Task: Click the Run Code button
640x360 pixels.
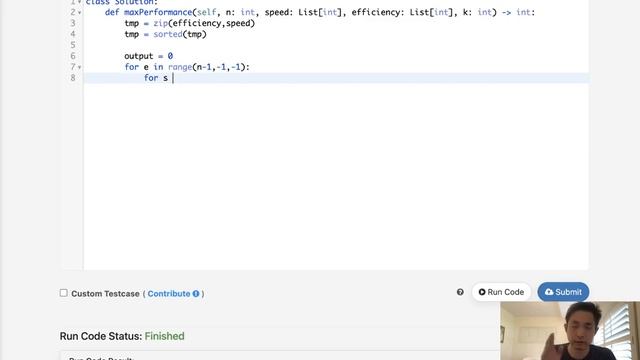Action: [x=501, y=292]
